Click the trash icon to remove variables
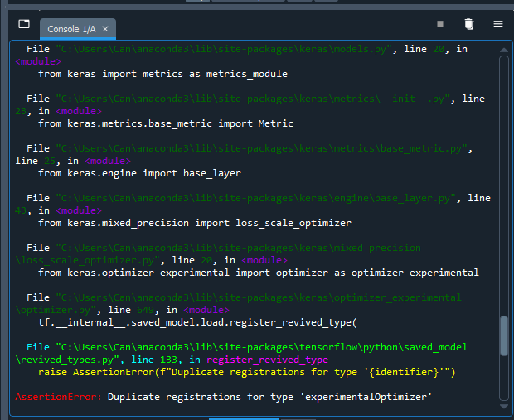The height and width of the screenshot is (420, 514). point(469,24)
